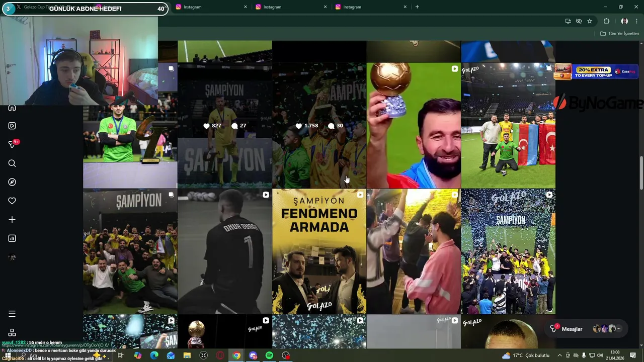Screen dimensions: 644x362
Task: Click the Create plus icon in sidebar
Action: (x=12, y=220)
